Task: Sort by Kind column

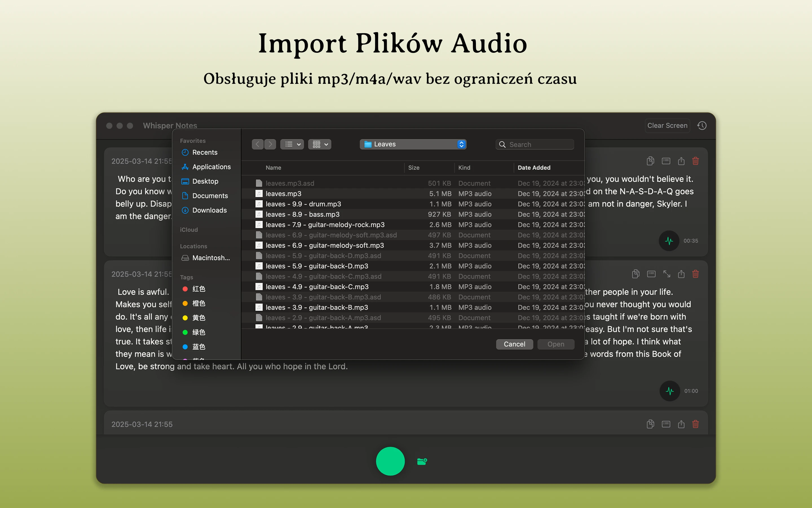Action: (464, 167)
